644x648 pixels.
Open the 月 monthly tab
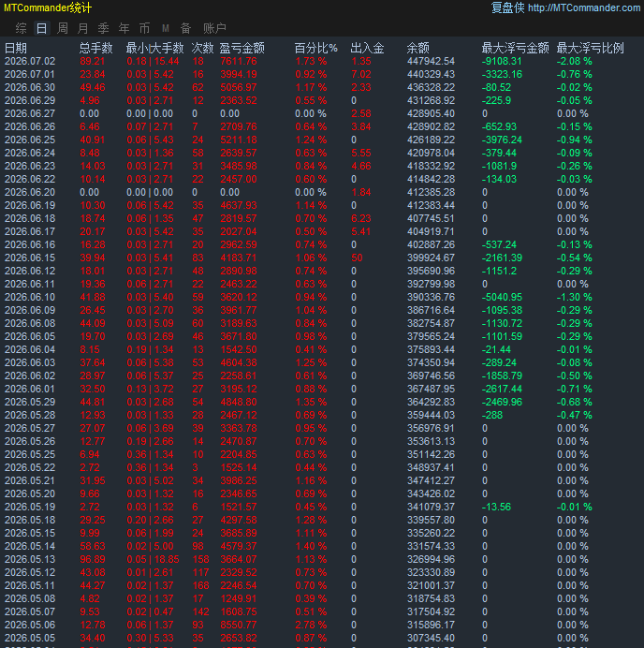point(83,28)
